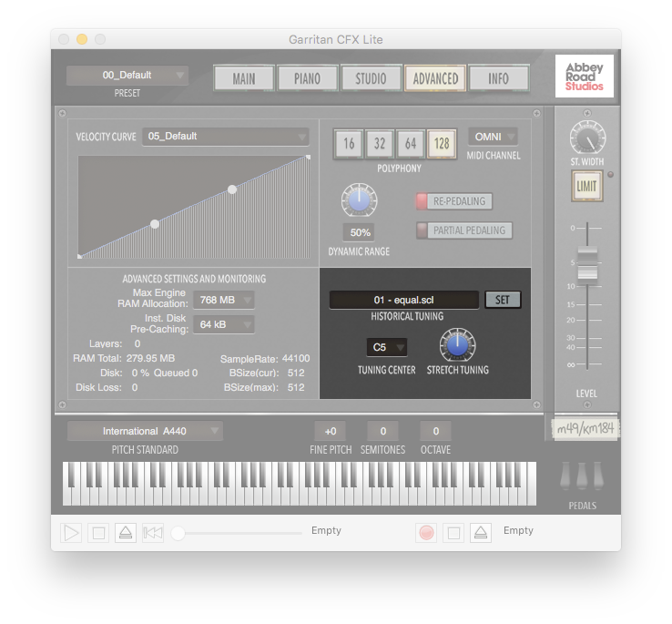Open the Velocity Curve 05_Default dropdown
This screenshot has height=624, width=672.
pyautogui.click(x=226, y=137)
